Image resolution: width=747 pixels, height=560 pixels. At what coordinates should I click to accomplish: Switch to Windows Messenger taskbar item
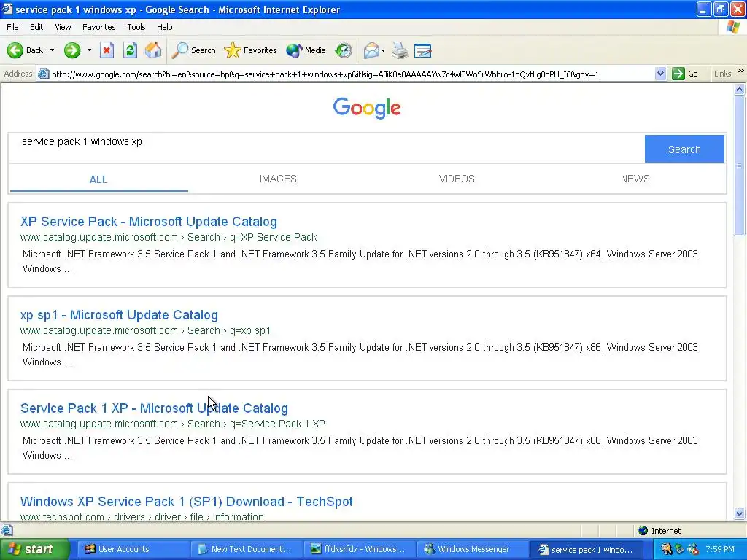(472, 549)
